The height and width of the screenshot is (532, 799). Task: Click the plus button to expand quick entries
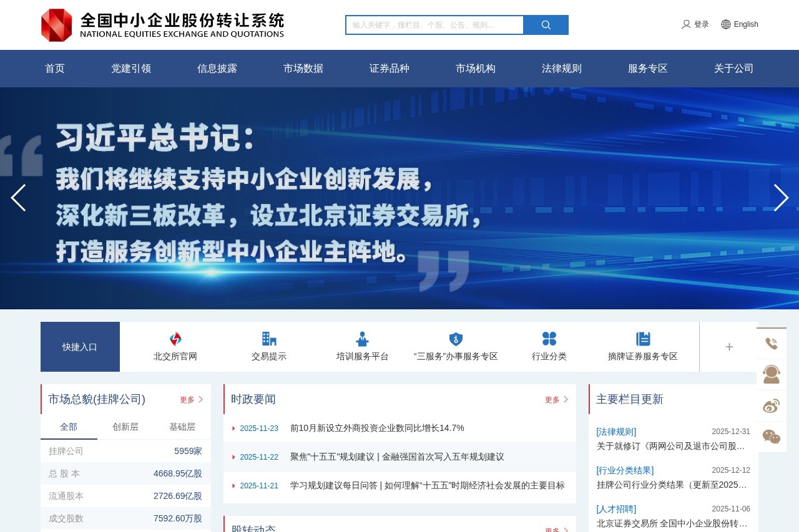point(728,347)
